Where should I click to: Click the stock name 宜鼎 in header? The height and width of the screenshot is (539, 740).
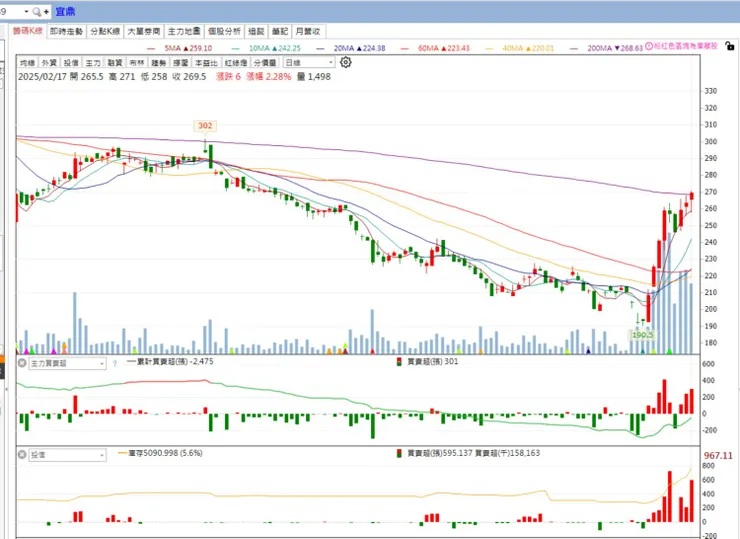65,12
